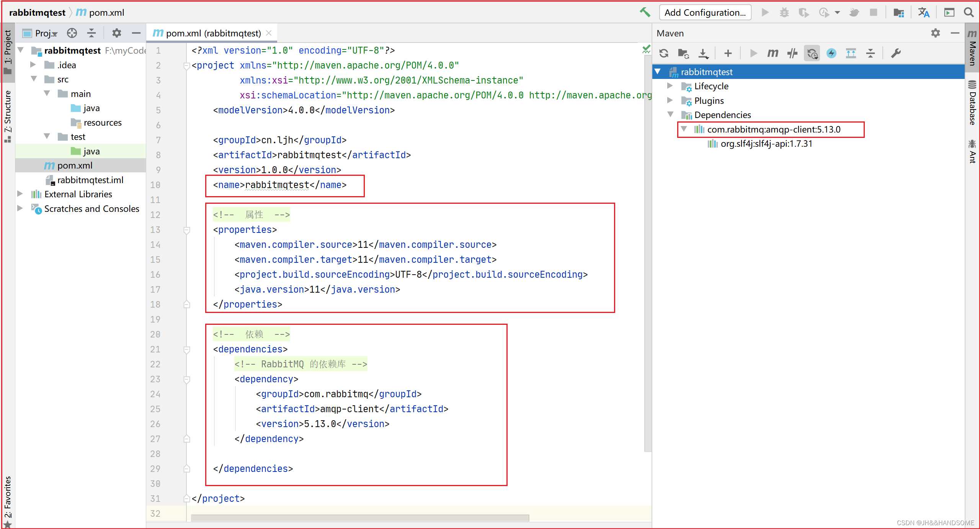Click fold toggle at dependencies line 21
Image resolution: width=980 pixels, height=529 pixels.
[187, 349]
